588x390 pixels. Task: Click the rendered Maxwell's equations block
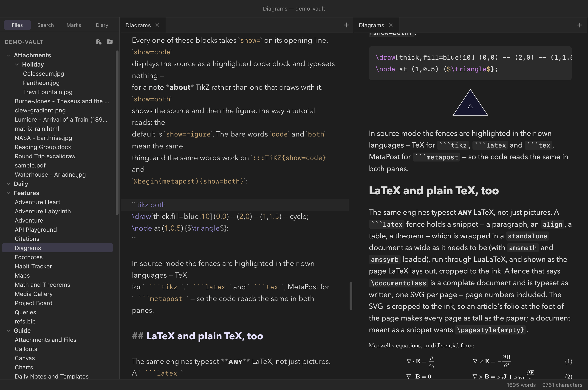[470, 360]
